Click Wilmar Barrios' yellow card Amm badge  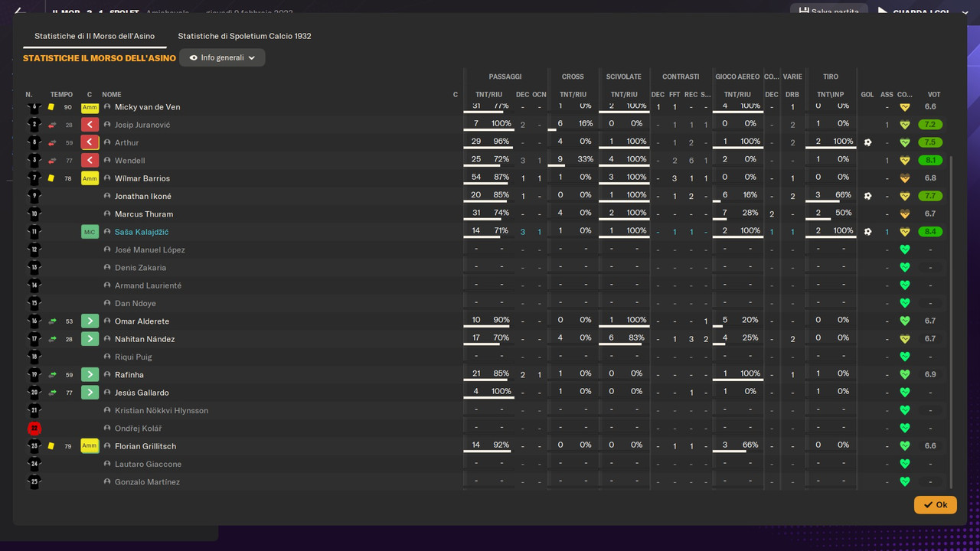click(x=90, y=178)
